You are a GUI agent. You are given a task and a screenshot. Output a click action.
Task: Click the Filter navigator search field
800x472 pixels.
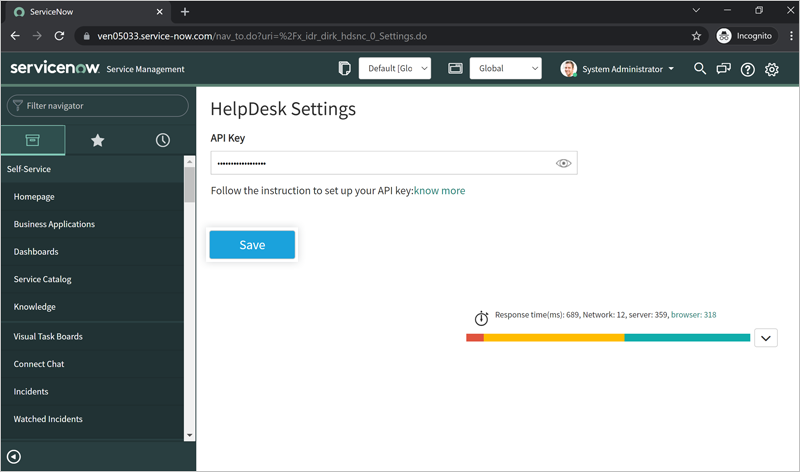click(x=98, y=105)
